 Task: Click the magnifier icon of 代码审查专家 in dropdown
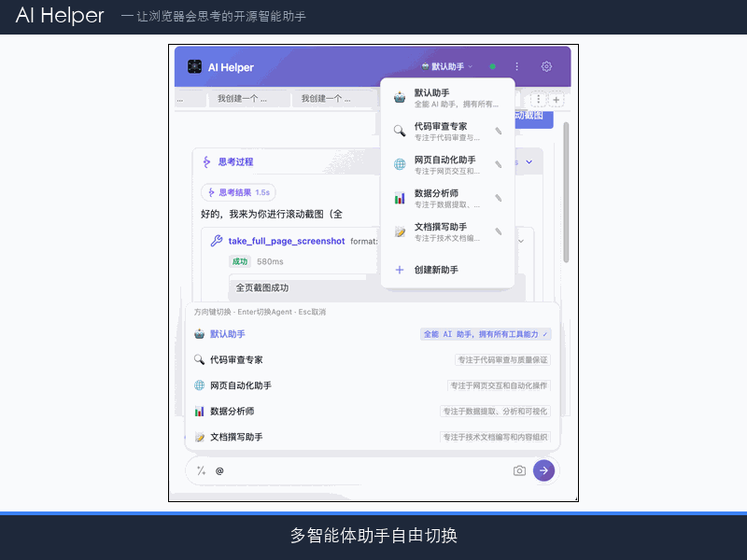400,131
